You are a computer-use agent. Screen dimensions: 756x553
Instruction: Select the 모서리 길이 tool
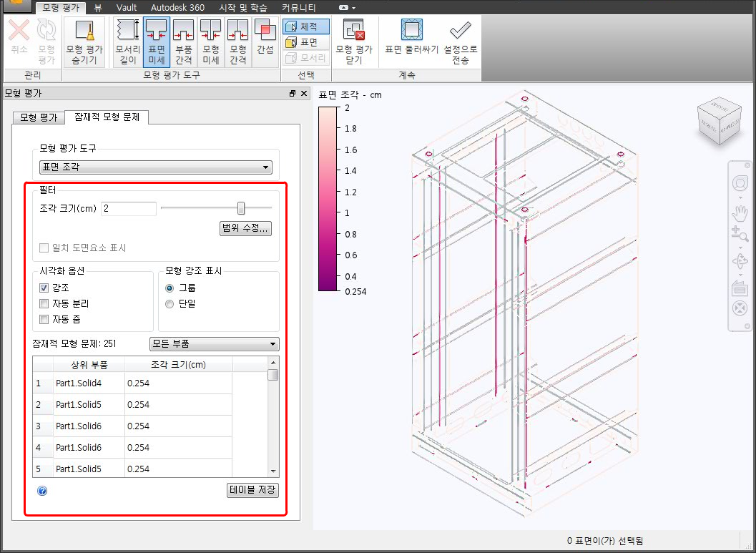pyautogui.click(x=128, y=42)
